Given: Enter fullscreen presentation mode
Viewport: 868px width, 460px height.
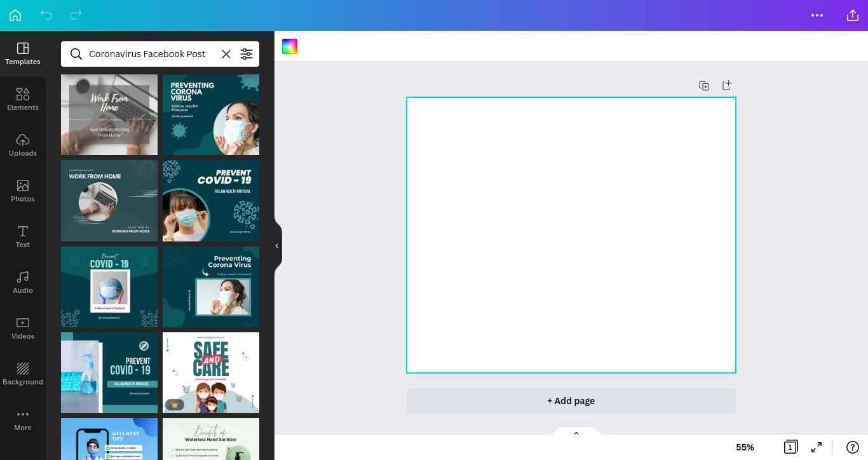Looking at the screenshot, I should tap(817, 447).
